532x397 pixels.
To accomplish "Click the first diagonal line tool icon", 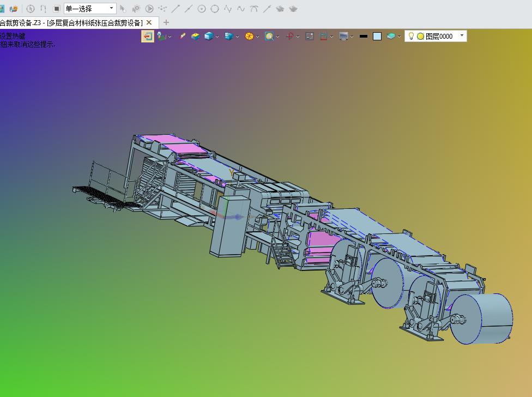I will [x=176, y=9].
